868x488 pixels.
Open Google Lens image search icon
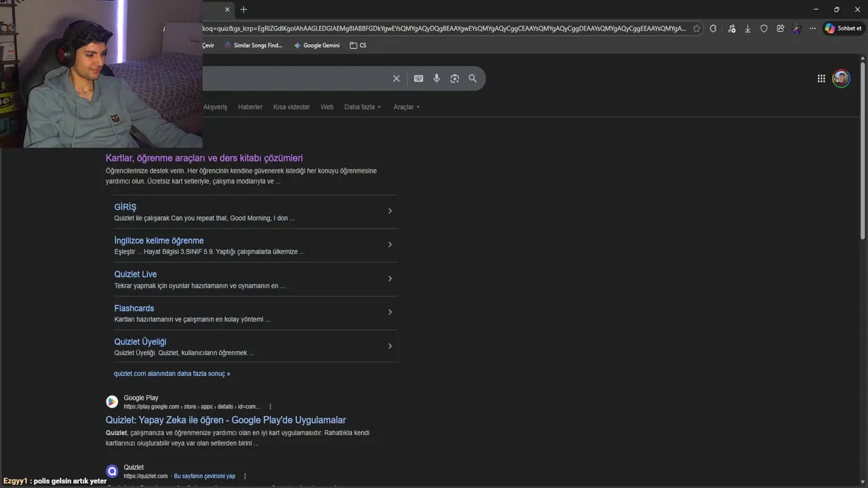pos(454,79)
